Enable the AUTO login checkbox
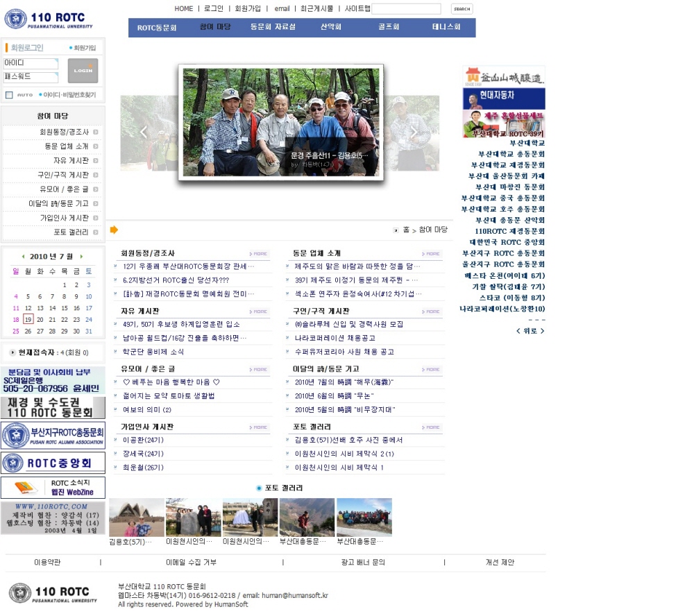Viewport: 694px width, 616px height. [x=9, y=95]
